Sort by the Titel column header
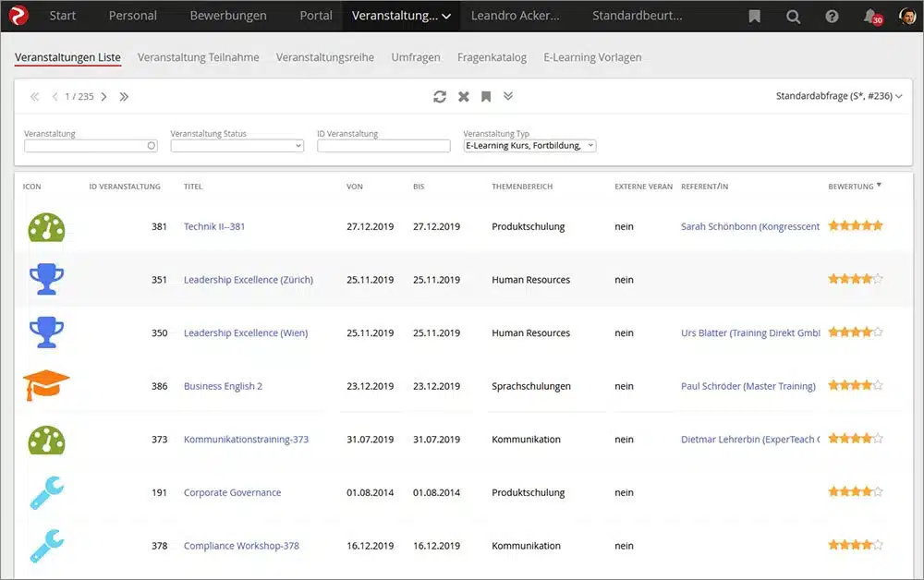The width and height of the screenshot is (924, 580). [x=193, y=187]
